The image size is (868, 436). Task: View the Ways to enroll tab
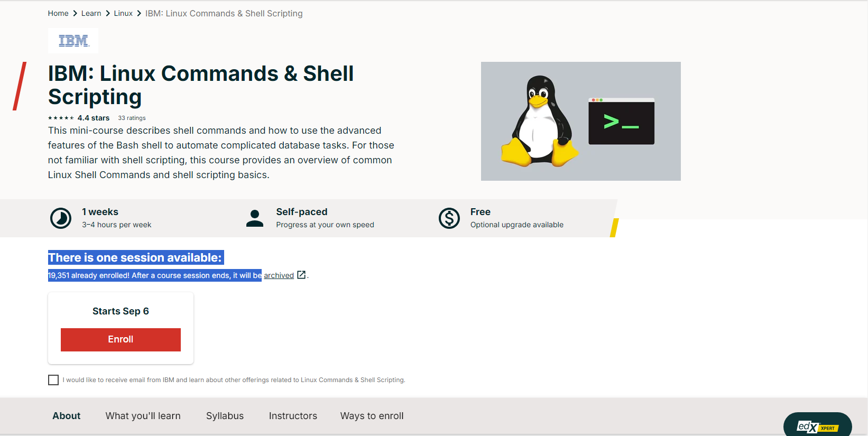[372, 416]
